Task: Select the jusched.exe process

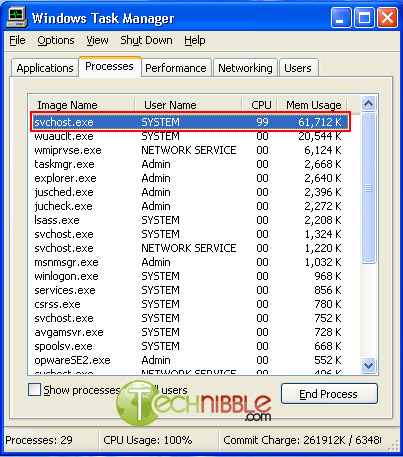Action: (x=190, y=192)
